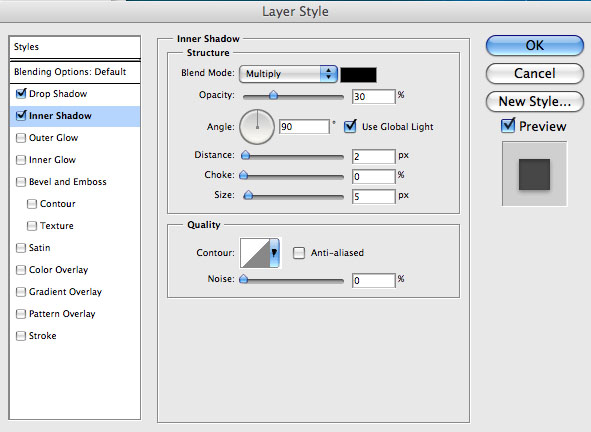The width and height of the screenshot is (591, 432).
Task: Open the Contour picker arrow
Action: [274, 253]
